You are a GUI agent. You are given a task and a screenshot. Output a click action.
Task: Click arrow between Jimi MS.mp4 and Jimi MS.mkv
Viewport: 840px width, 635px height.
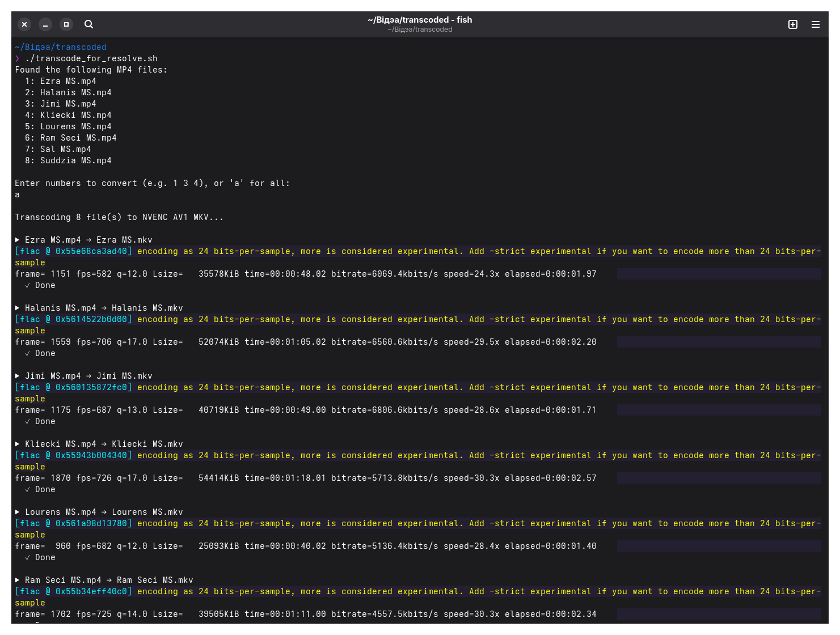click(x=88, y=376)
